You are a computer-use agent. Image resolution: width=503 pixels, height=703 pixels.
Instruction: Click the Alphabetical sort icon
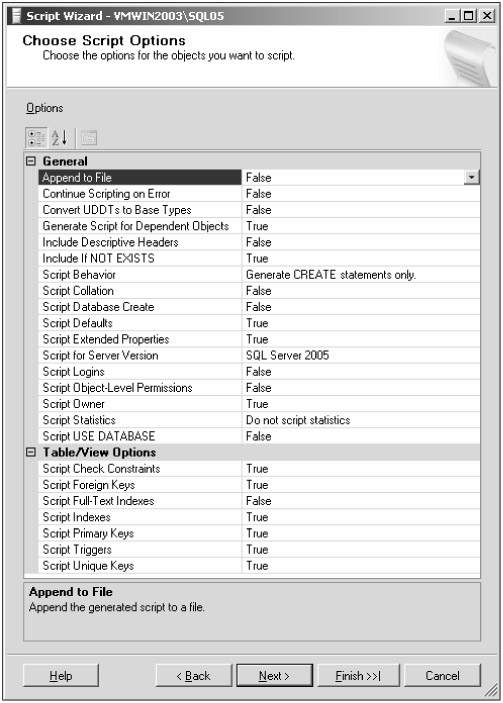tap(60, 138)
